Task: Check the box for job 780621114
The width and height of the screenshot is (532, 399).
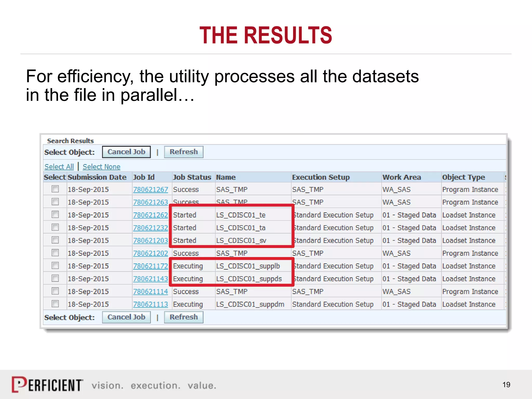Action: [55, 291]
